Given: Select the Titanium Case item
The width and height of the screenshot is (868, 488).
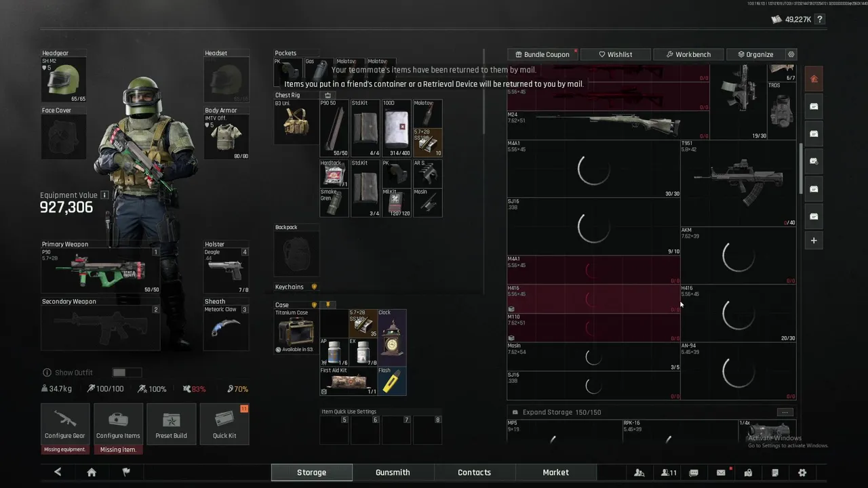Looking at the screenshot, I should [x=296, y=332].
